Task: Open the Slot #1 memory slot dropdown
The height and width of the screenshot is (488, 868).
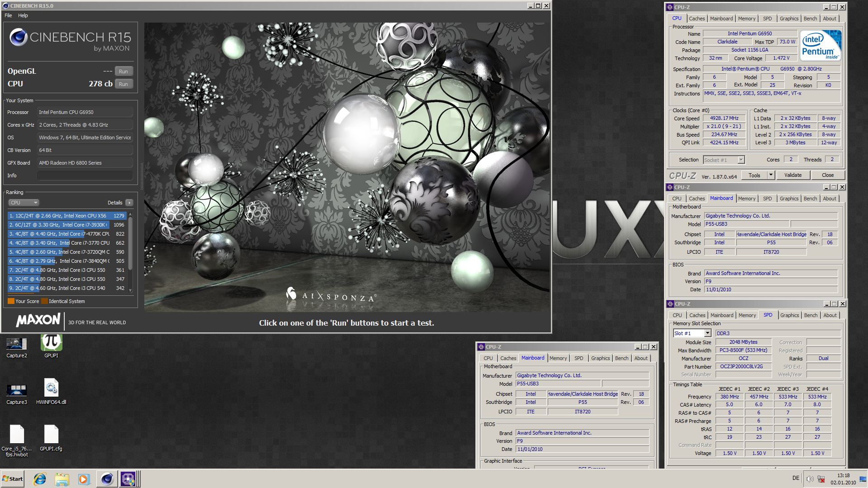Action: (x=692, y=333)
